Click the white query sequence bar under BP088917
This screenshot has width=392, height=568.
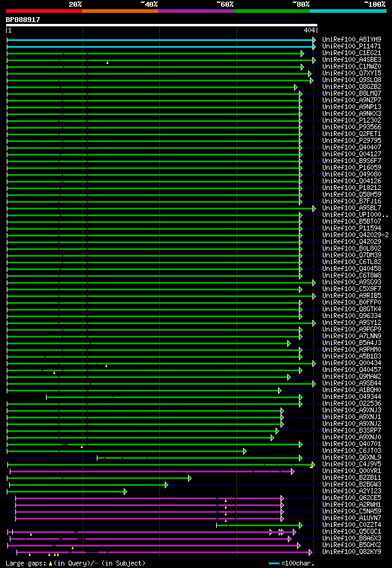[x=162, y=25]
